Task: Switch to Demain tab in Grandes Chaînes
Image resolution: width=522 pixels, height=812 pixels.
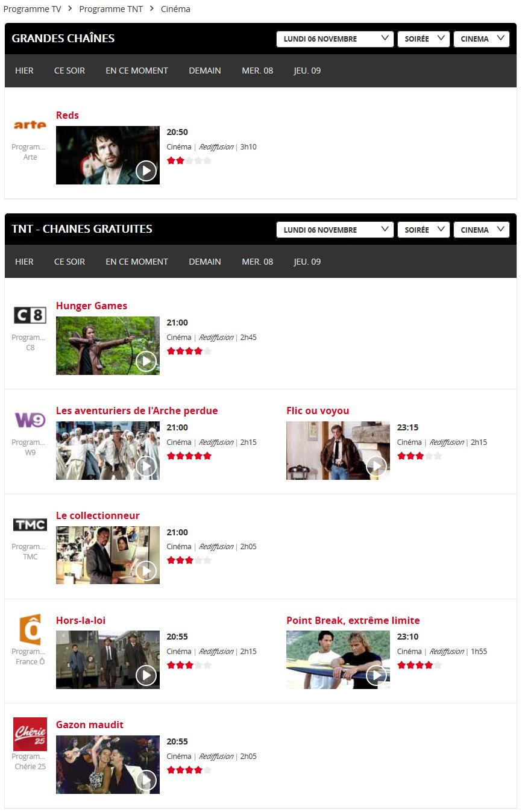Action: [x=204, y=71]
